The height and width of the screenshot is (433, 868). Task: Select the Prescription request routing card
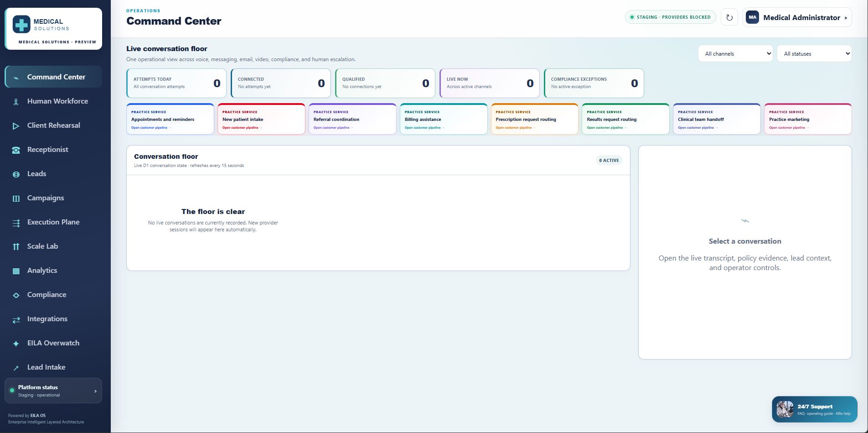coord(534,119)
